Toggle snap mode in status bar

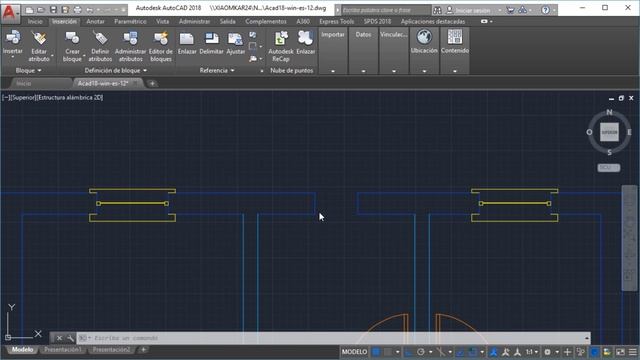coord(387,352)
